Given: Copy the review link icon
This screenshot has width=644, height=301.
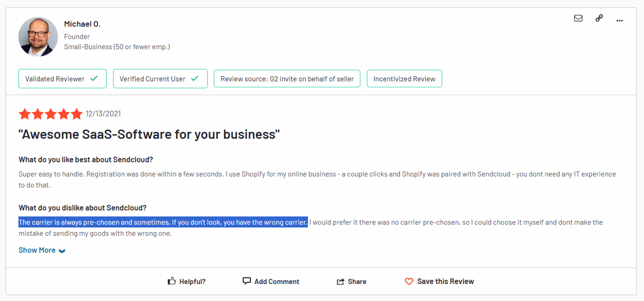Looking at the screenshot, I should point(599,18).
